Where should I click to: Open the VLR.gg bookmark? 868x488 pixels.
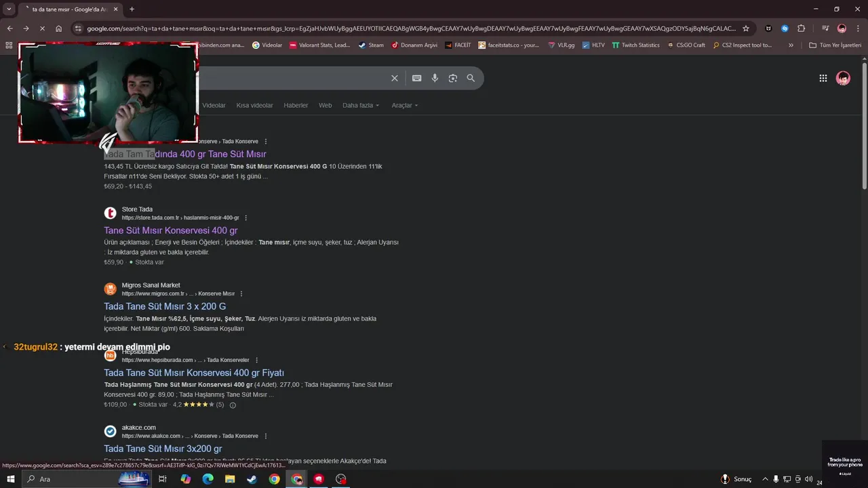(x=561, y=45)
